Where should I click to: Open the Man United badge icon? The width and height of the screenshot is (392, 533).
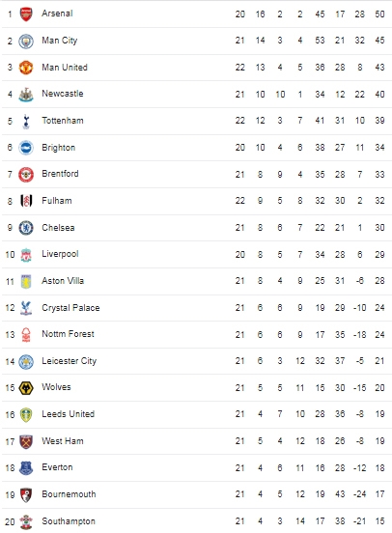coord(26,68)
